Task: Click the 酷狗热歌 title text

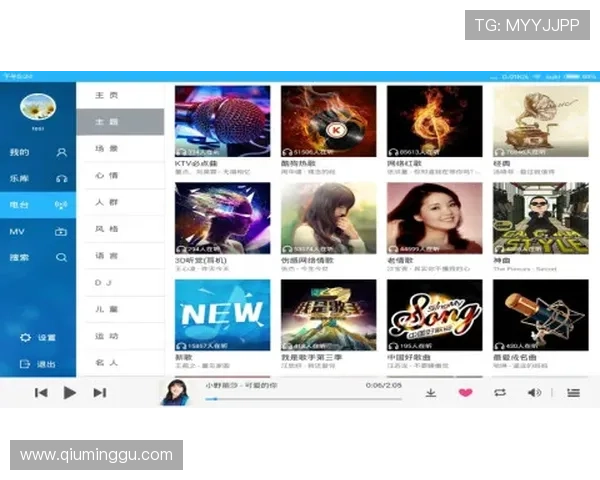Action: [x=298, y=163]
